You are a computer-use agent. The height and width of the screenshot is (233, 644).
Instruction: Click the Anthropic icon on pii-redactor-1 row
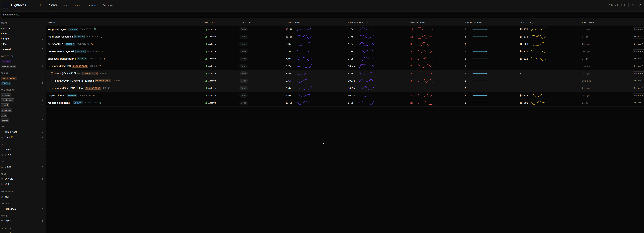92,44
